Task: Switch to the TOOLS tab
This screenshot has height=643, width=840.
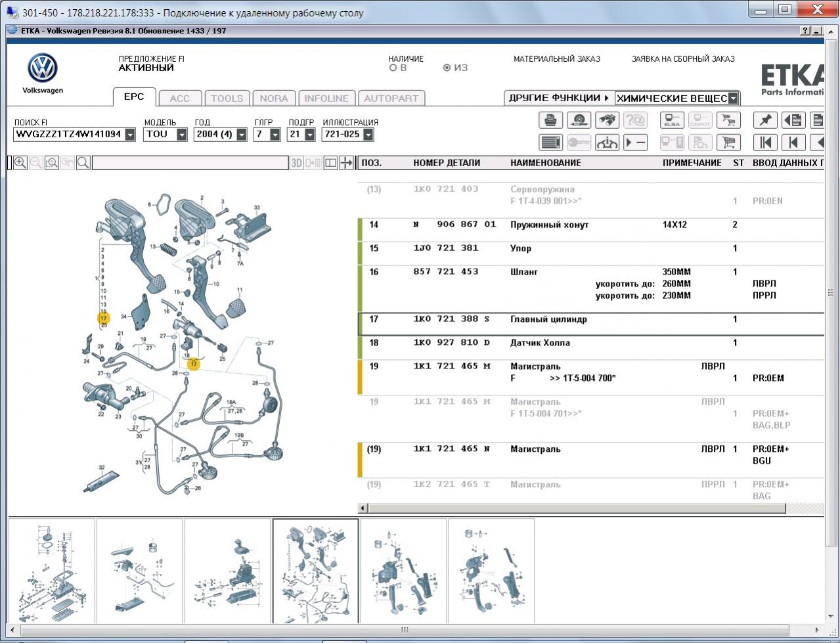Action: pyautogui.click(x=227, y=99)
